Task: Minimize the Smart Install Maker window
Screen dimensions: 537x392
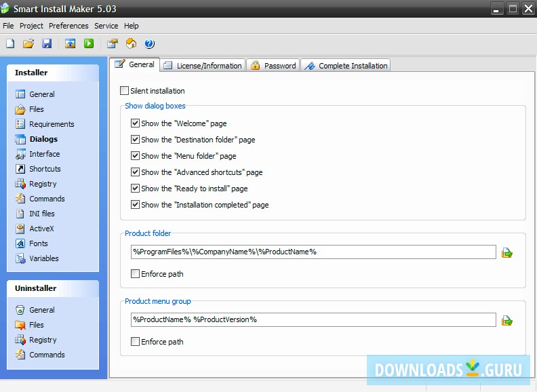Action: tap(496, 9)
